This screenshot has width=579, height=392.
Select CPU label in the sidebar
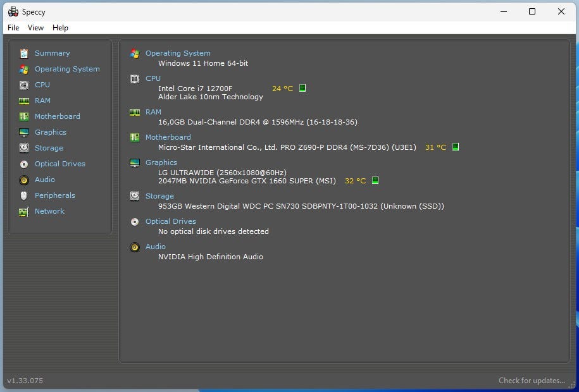42,85
